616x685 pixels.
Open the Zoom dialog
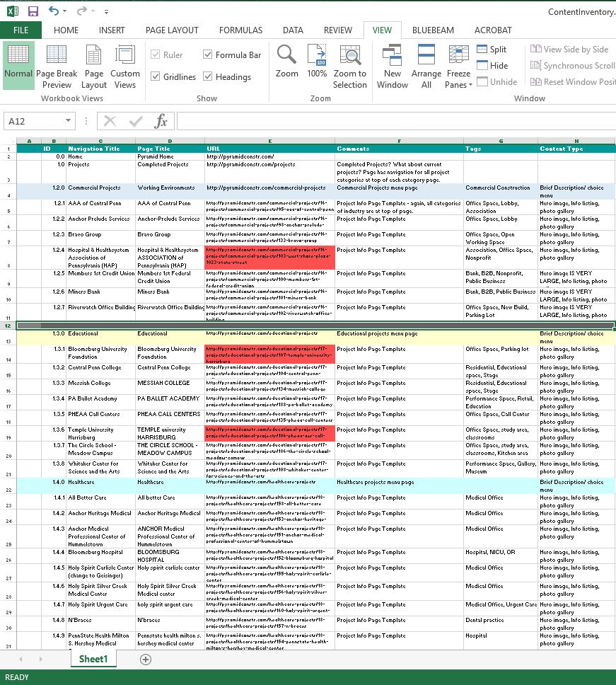tap(287, 61)
